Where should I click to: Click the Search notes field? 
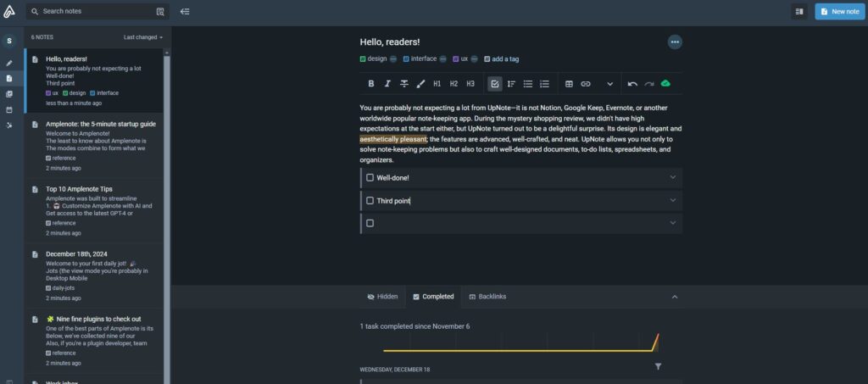[x=98, y=11]
